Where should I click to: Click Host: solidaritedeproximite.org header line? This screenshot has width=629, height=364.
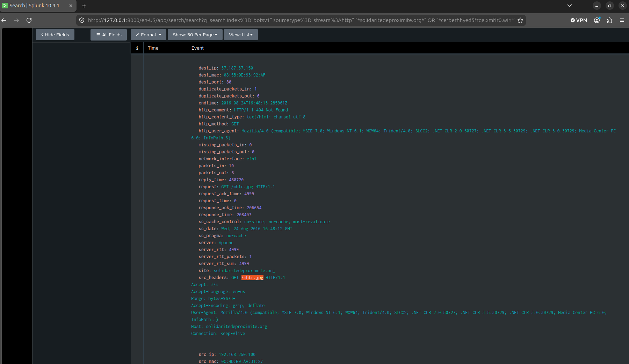(229, 327)
